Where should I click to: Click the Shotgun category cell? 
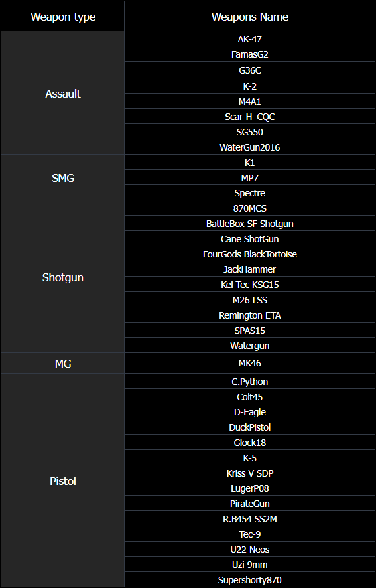tap(62, 277)
